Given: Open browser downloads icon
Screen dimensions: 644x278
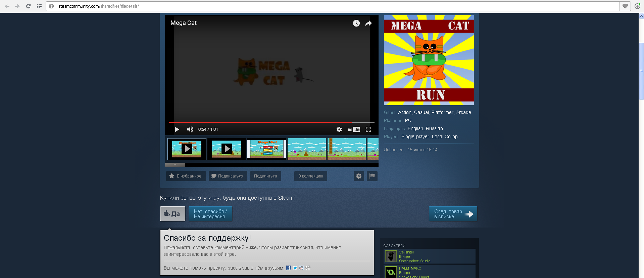Looking at the screenshot, I should pos(637,6).
